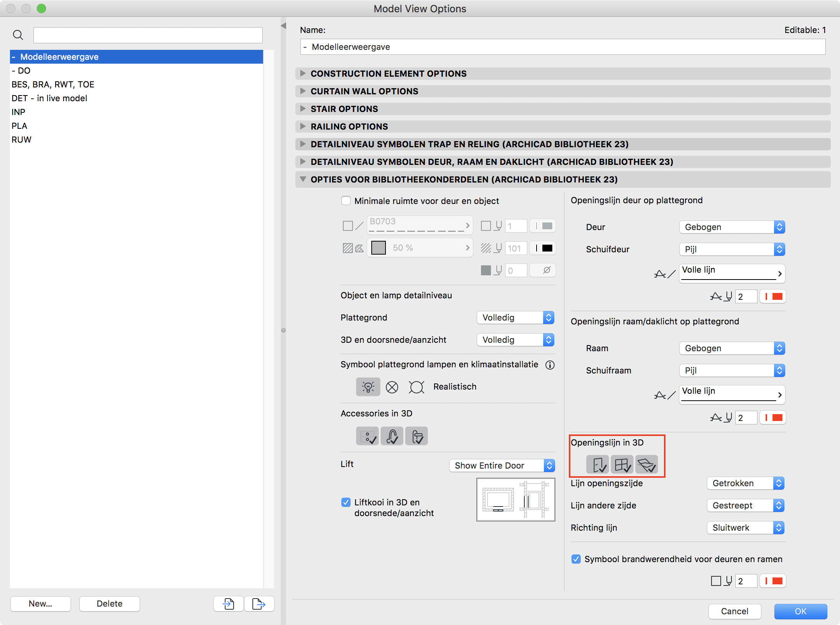Viewport: 840px width, 625px height.
Task: Click the Delete button
Action: click(110, 604)
